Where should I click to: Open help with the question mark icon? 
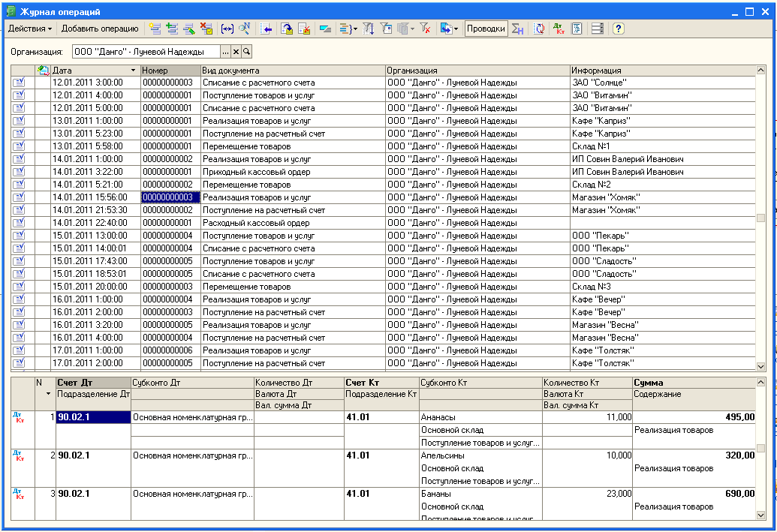pyautogui.click(x=618, y=29)
